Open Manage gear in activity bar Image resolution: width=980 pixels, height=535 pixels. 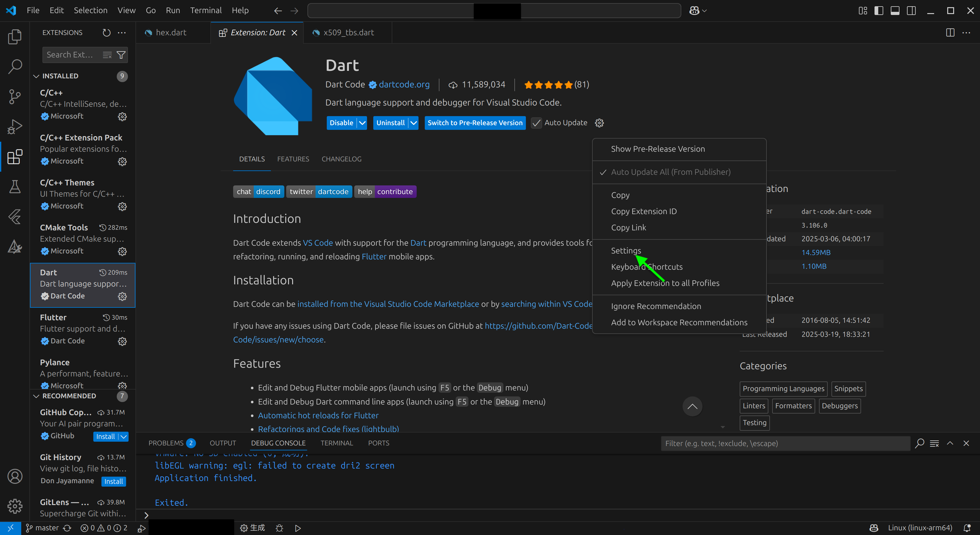(x=15, y=506)
